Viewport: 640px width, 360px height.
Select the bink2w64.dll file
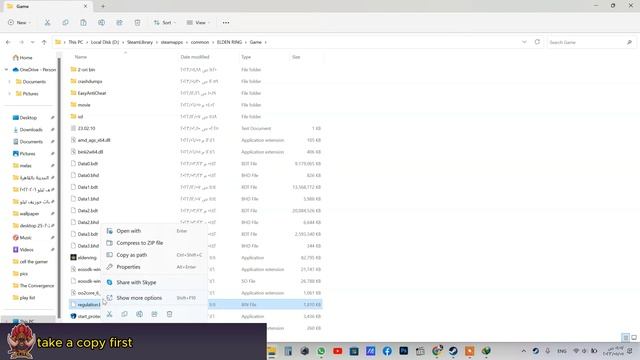tap(90, 152)
